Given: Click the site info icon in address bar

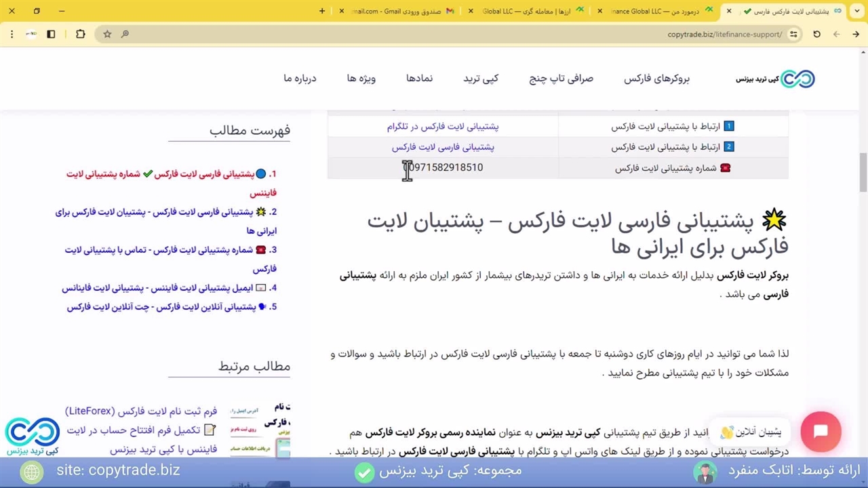Looking at the screenshot, I should point(793,34).
